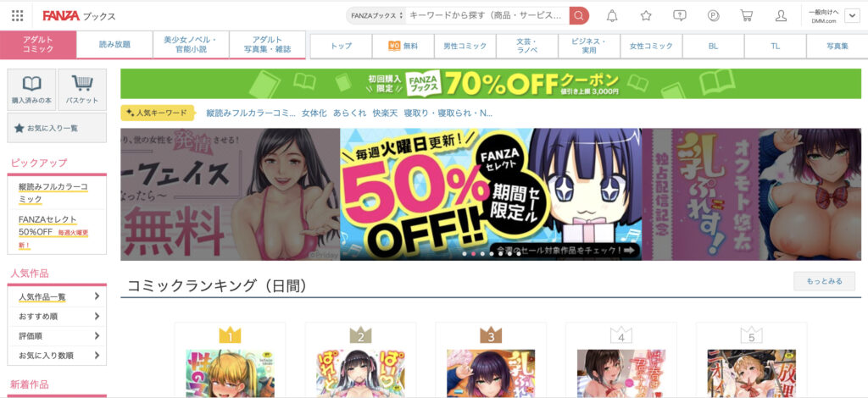Select the 男性コミック navigation tab
The height and width of the screenshot is (398, 868).
(465, 47)
